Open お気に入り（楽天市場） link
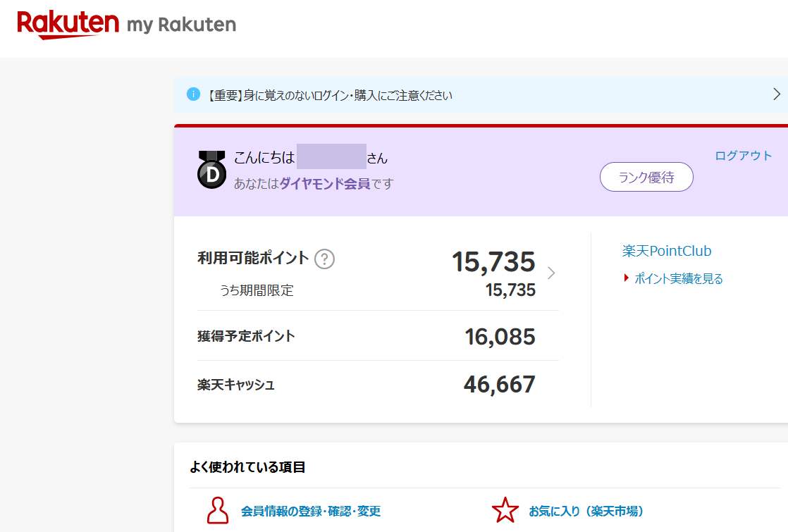This screenshot has width=788, height=532. pyautogui.click(x=586, y=512)
